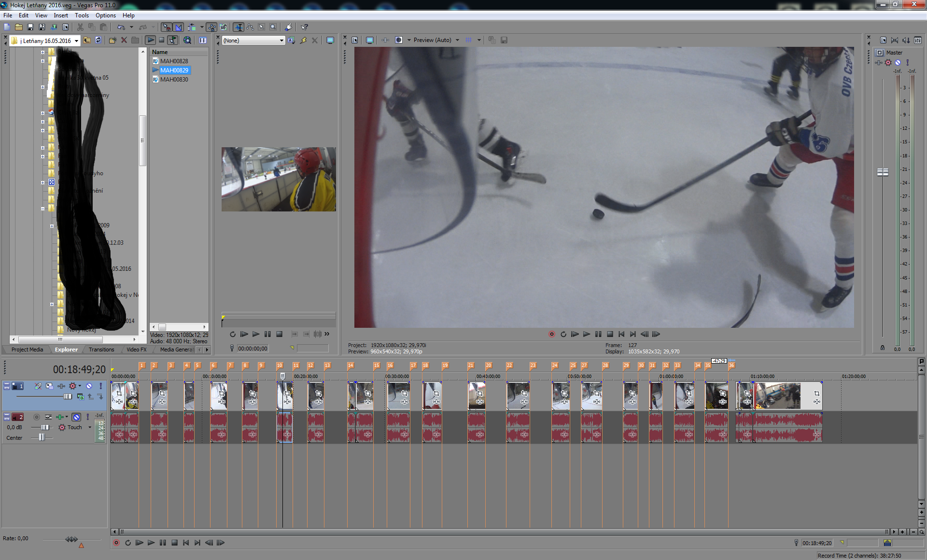
Task: Toggle Mute on audio track 2
Action: pyautogui.click(x=76, y=417)
